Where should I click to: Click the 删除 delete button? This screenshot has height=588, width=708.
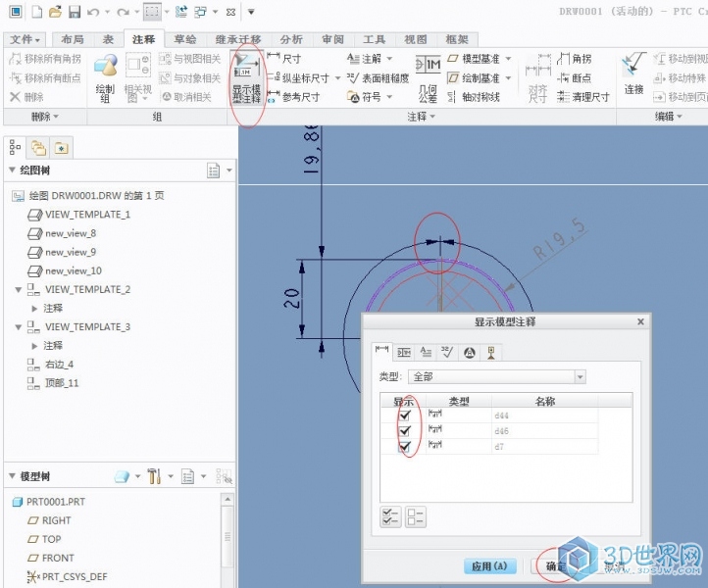coord(26,97)
